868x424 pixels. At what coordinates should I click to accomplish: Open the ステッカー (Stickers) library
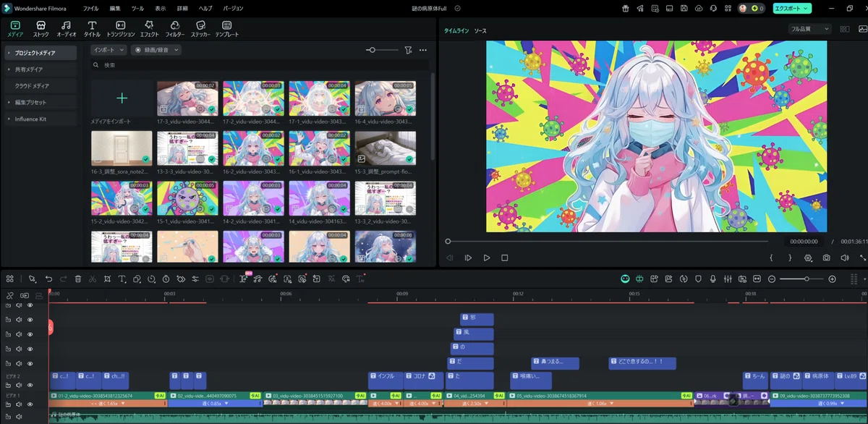click(200, 29)
